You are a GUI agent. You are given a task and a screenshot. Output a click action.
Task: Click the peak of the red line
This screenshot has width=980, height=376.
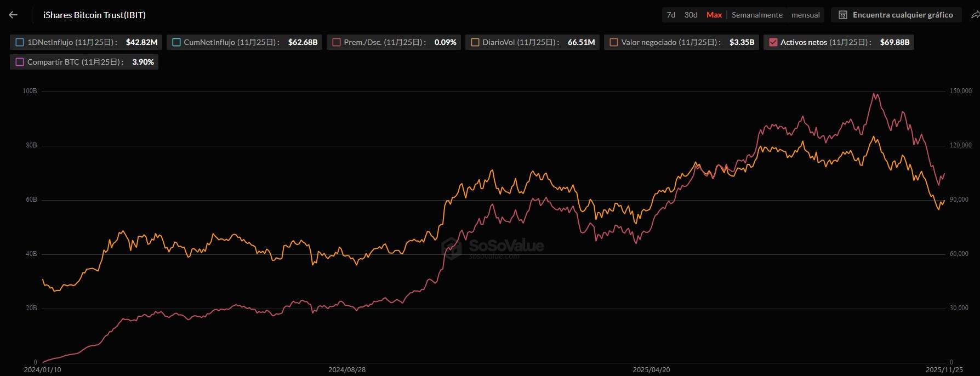click(875, 94)
